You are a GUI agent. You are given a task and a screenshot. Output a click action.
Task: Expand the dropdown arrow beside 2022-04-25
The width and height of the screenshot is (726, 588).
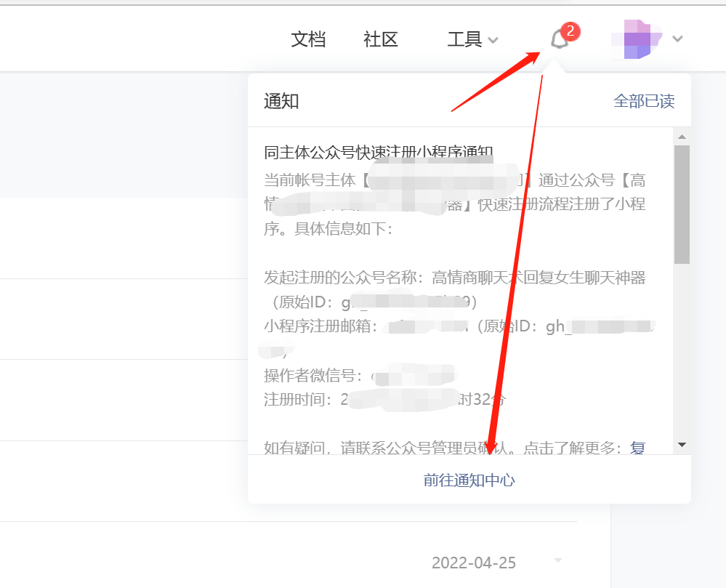[x=558, y=560]
